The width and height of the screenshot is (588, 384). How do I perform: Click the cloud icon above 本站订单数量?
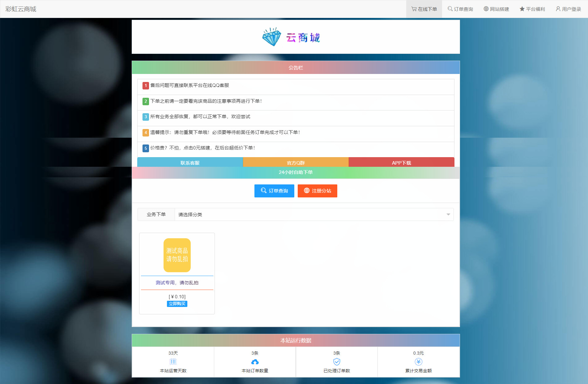255,361
